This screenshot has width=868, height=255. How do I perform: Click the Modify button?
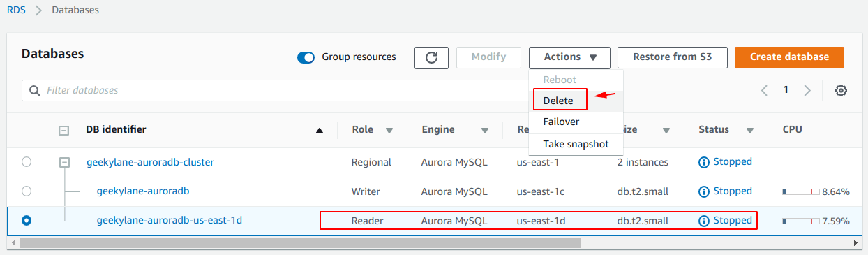[x=488, y=57]
